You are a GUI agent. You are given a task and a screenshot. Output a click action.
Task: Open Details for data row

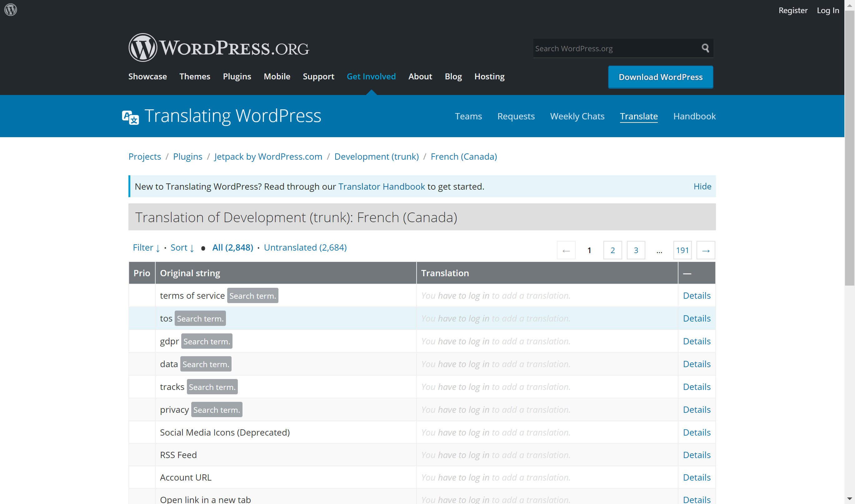click(x=697, y=364)
